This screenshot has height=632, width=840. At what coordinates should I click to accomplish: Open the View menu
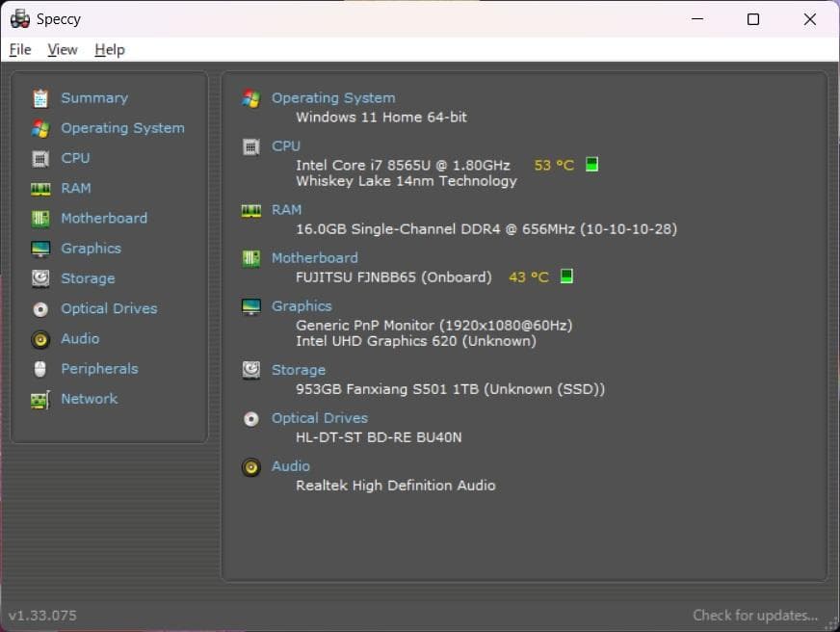(63, 49)
